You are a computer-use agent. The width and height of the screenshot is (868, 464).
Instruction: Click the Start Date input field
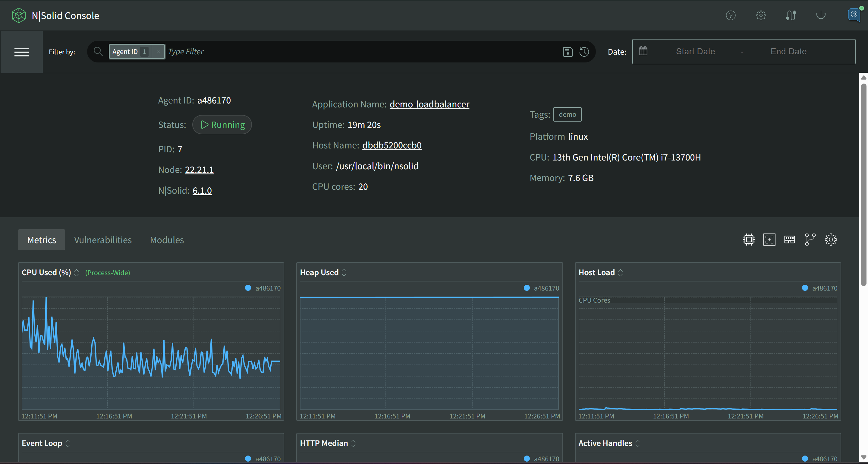[695, 51]
